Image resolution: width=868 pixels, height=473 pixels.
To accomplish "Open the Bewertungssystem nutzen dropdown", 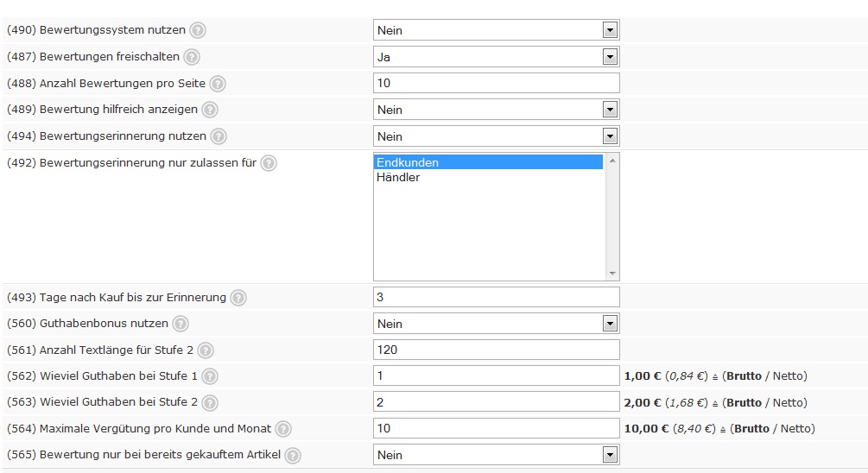I will 496,30.
